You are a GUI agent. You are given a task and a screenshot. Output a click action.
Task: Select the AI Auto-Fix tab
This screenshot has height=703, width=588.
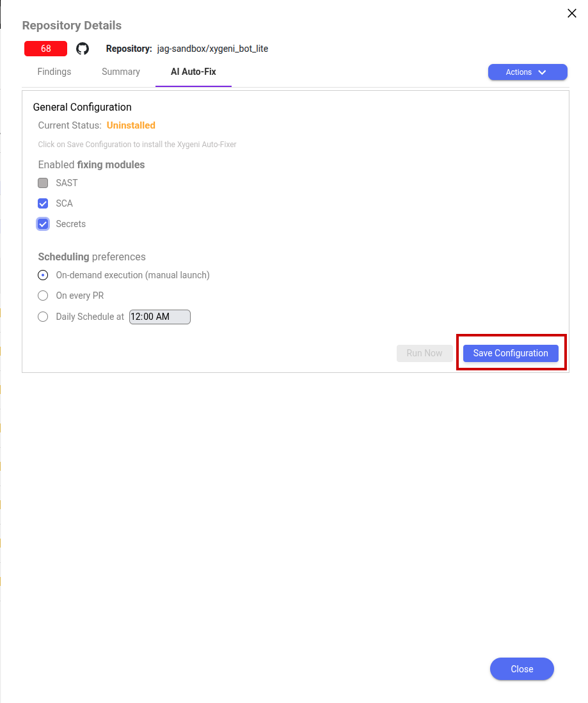point(193,72)
